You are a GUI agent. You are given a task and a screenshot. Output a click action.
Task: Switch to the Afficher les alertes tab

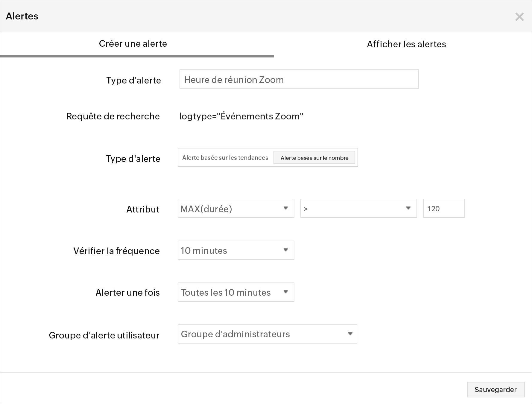pos(406,44)
